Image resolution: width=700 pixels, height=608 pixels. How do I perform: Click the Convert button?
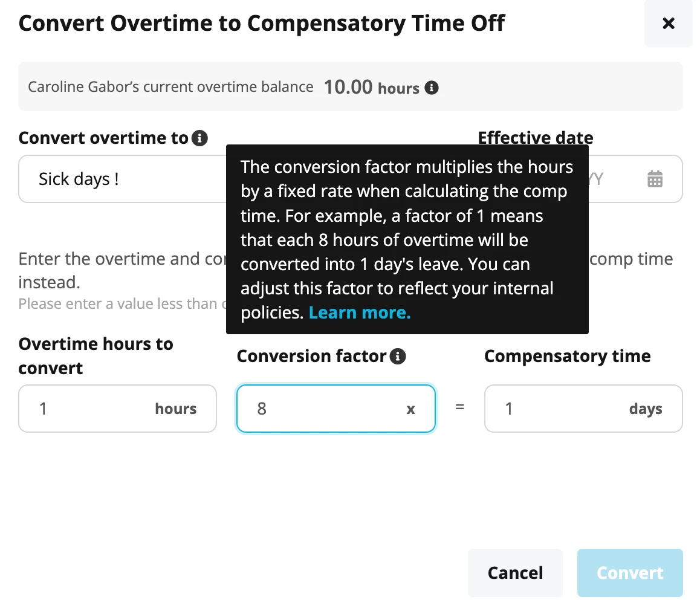[630, 573]
